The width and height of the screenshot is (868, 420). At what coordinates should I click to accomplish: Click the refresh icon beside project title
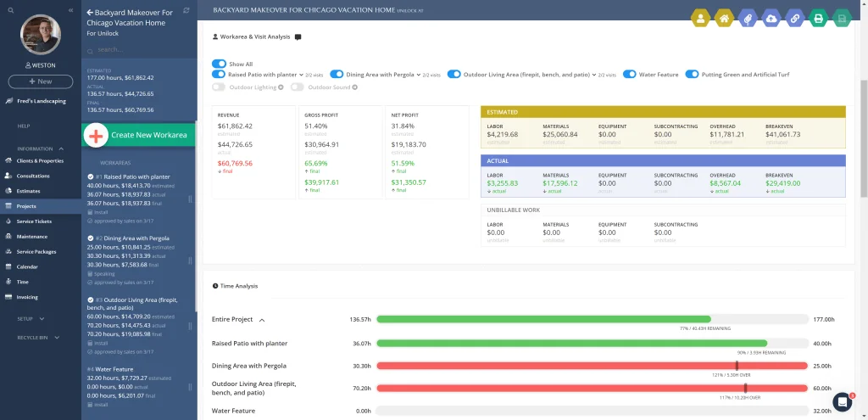tap(186, 11)
